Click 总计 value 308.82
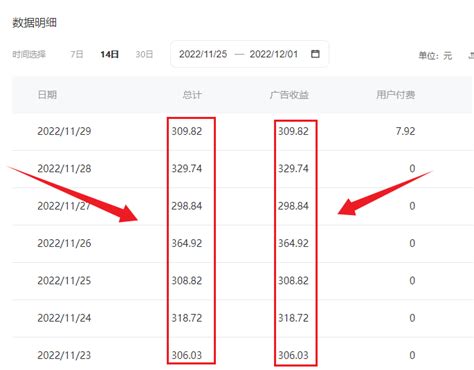The image size is (474, 370). (x=187, y=281)
